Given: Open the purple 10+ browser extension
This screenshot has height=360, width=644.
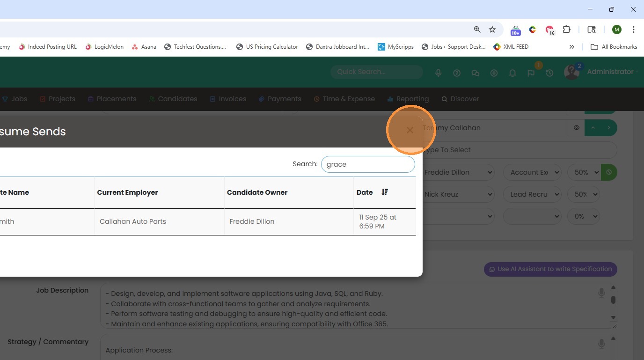Looking at the screenshot, I should [515, 30].
